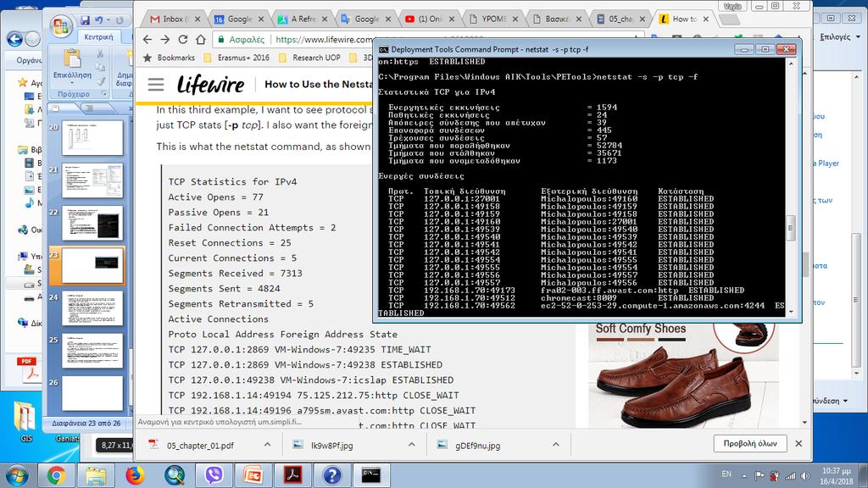Open the Help taskbar icon

coord(332,475)
